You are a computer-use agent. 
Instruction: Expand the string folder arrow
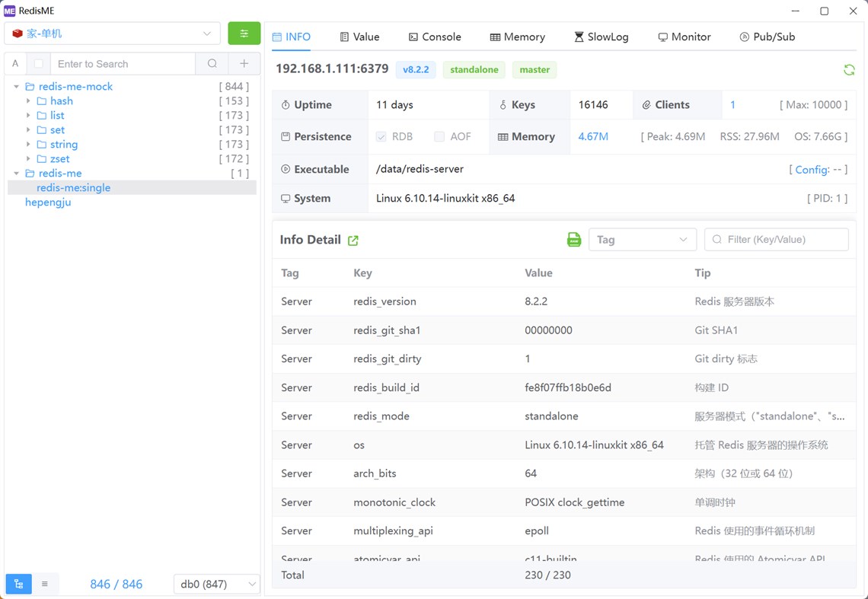point(28,145)
